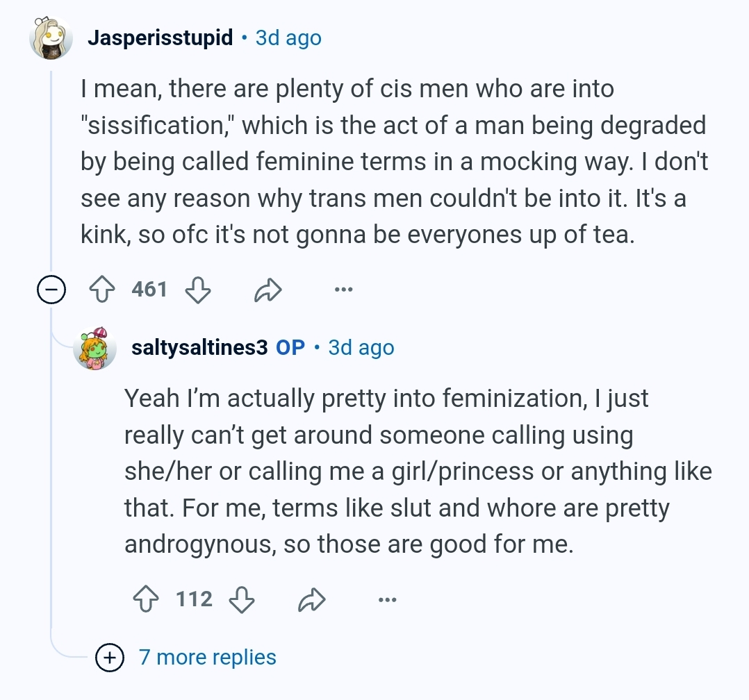Click the 461 vote count
The image size is (749, 700).
click(149, 290)
